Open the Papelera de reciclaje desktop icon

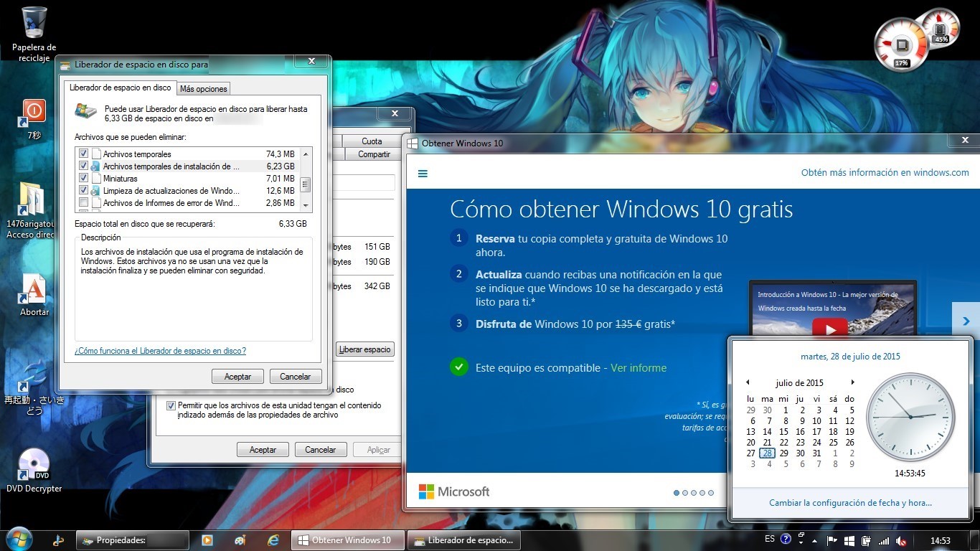tap(34, 34)
